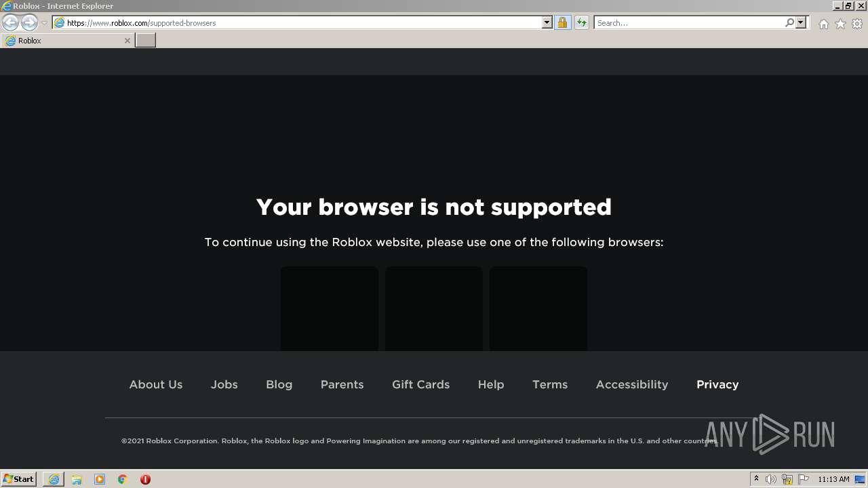Click the network tray icon

[787, 479]
